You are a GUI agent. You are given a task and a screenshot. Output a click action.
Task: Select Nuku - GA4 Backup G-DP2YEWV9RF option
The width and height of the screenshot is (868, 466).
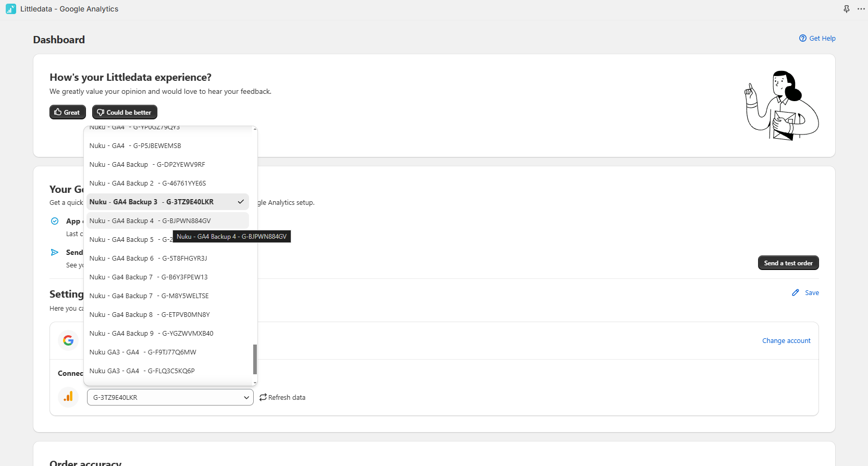[x=168, y=164]
